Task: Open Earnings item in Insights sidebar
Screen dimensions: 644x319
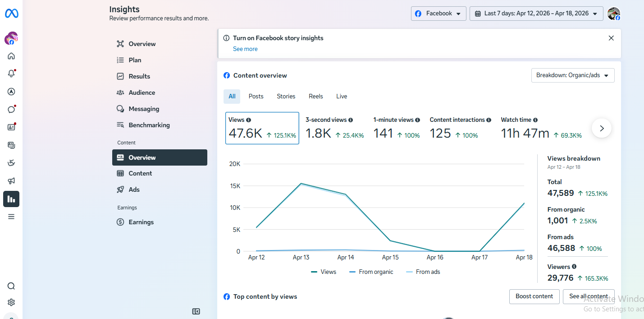Action: click(x=160, y=222)
